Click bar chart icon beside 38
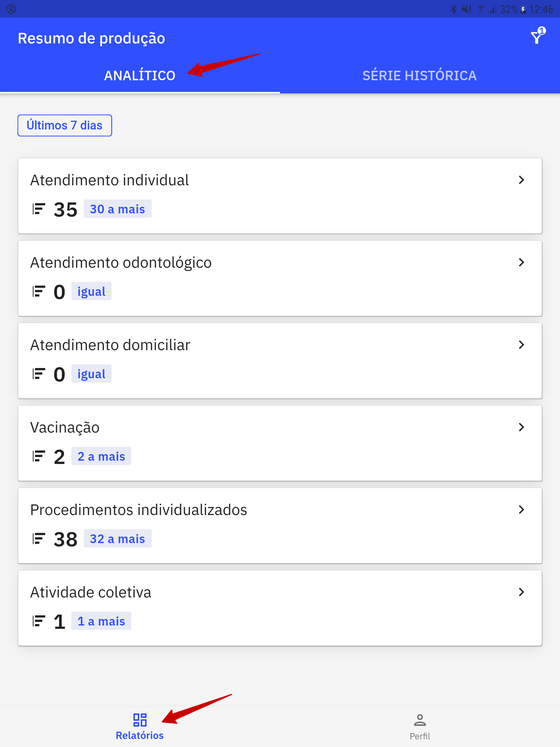The image size is (560, 747). click(39, 539)
